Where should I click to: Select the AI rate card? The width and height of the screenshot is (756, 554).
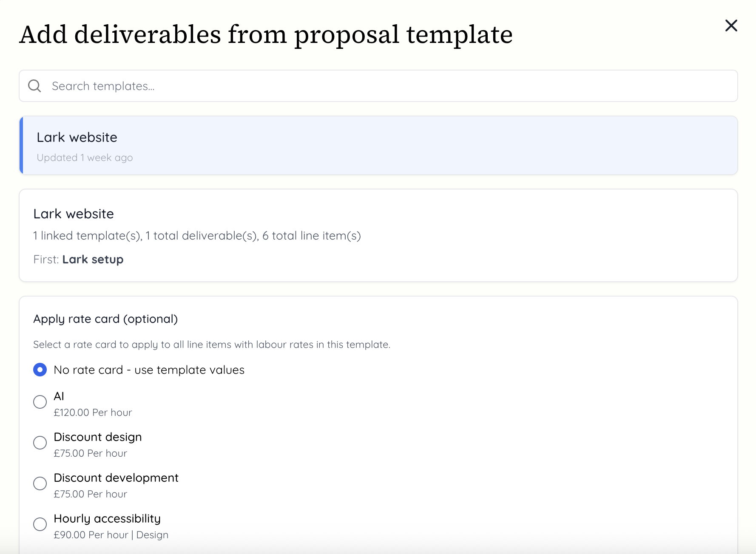coord(40,402)
